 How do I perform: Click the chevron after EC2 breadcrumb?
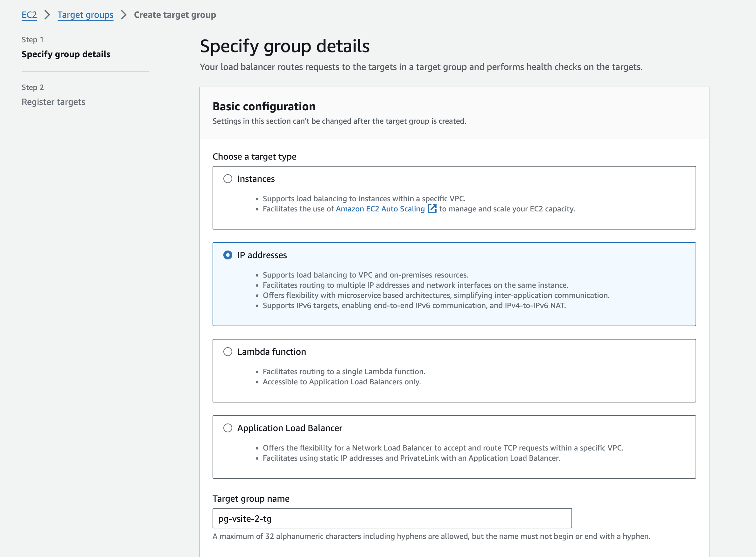click(x=47, y=15)
